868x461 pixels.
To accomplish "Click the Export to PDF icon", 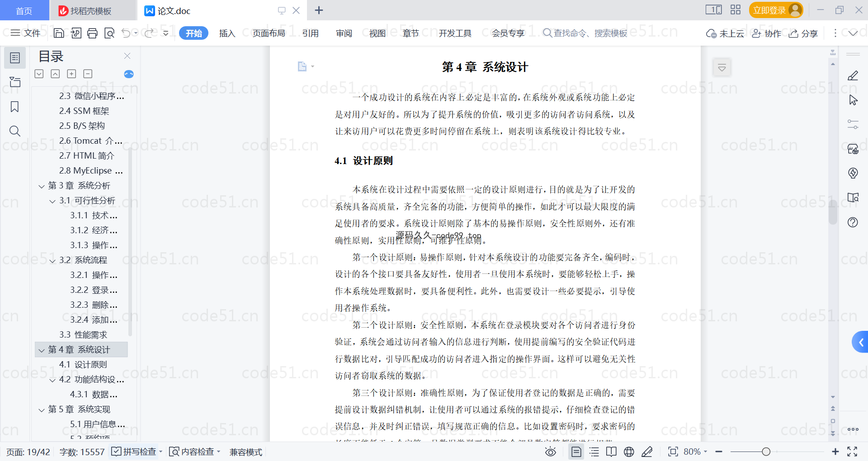I will pyautogui.click(x=76, y=33).
